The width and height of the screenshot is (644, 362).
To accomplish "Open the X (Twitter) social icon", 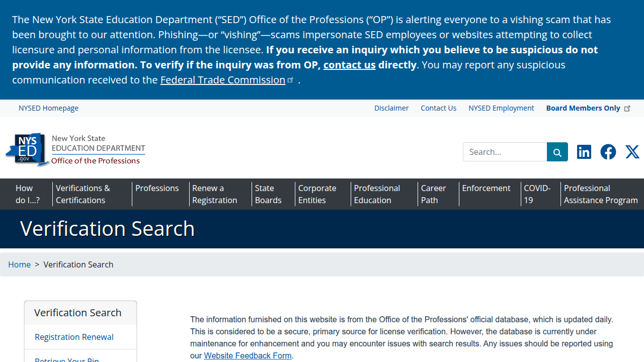I will click(x=632, y=152).
